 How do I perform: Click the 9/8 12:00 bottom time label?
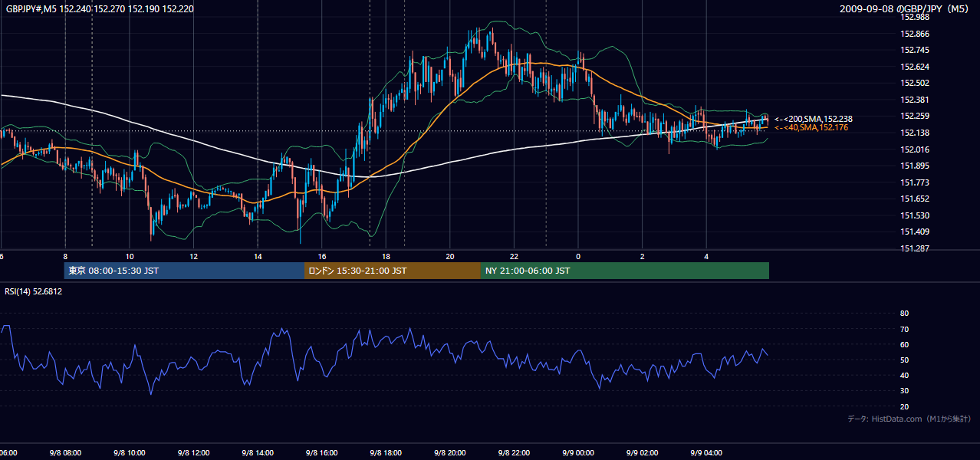pos(193,453)
